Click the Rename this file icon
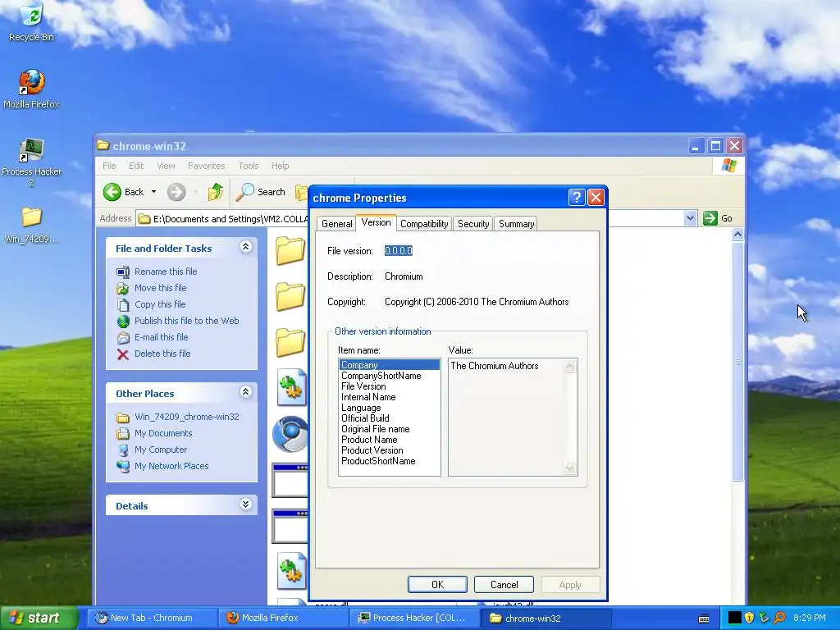The image size is (840, 630). pyautogui.click(x=123, y=272)
